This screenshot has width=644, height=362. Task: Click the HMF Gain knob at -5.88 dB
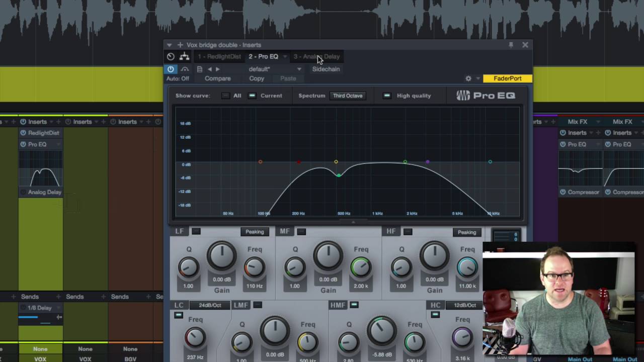click(x=382, y=331)
